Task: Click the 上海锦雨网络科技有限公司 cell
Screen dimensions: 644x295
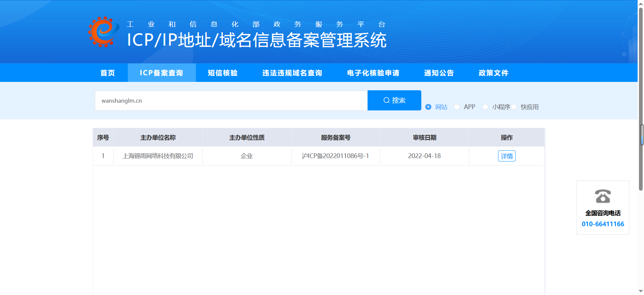Action: point(158,156)
